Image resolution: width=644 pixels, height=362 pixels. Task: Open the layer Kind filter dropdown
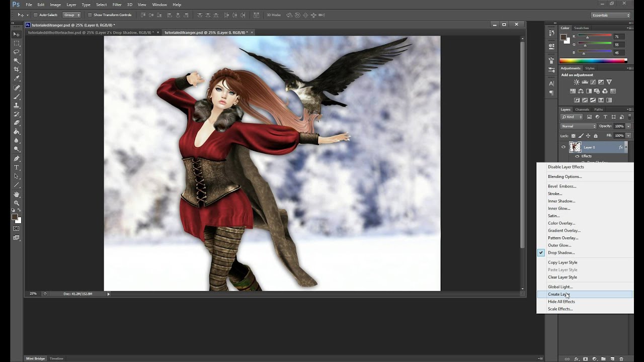(572, 117)
